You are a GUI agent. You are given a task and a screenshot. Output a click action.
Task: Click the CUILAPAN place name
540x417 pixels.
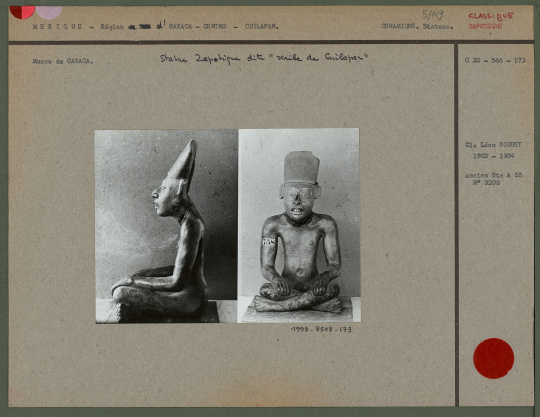click(x=261, y=26)
